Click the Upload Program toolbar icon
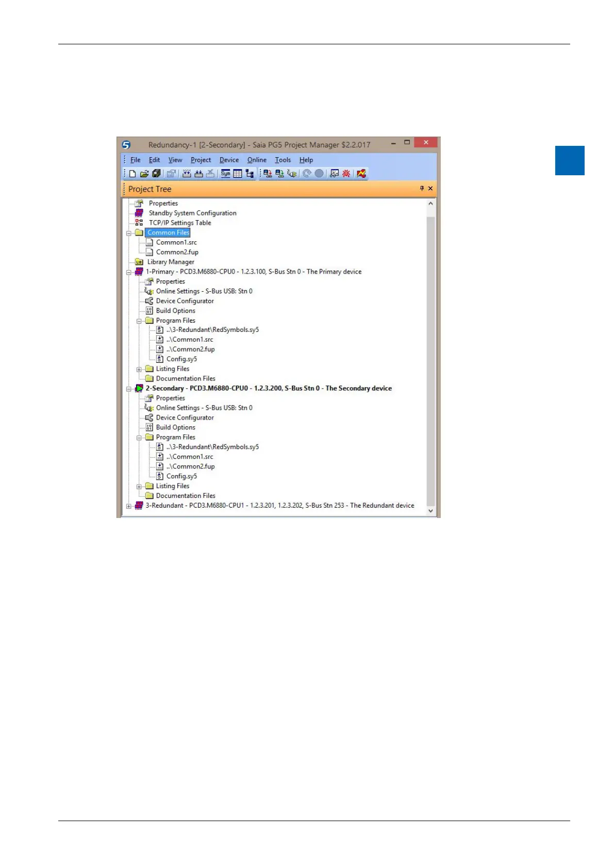614x868 pixels. [x=279, y=174]
